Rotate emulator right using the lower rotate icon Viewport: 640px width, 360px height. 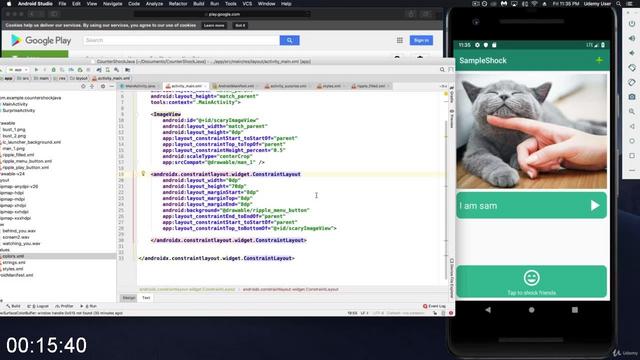point(631,82)
